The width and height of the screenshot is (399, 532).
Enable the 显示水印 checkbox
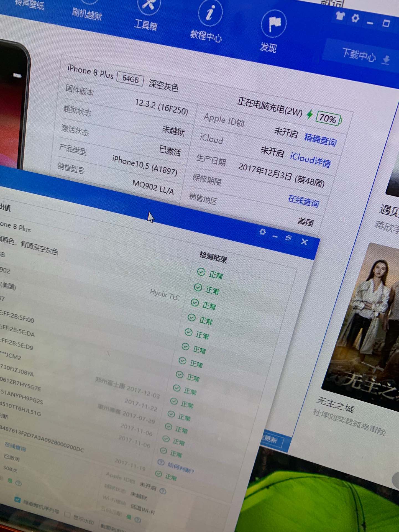[x=67, y=515]
